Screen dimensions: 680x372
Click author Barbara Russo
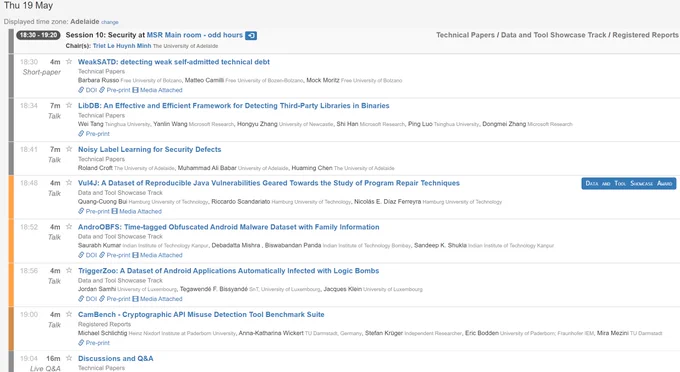click(x=98, y=81)
